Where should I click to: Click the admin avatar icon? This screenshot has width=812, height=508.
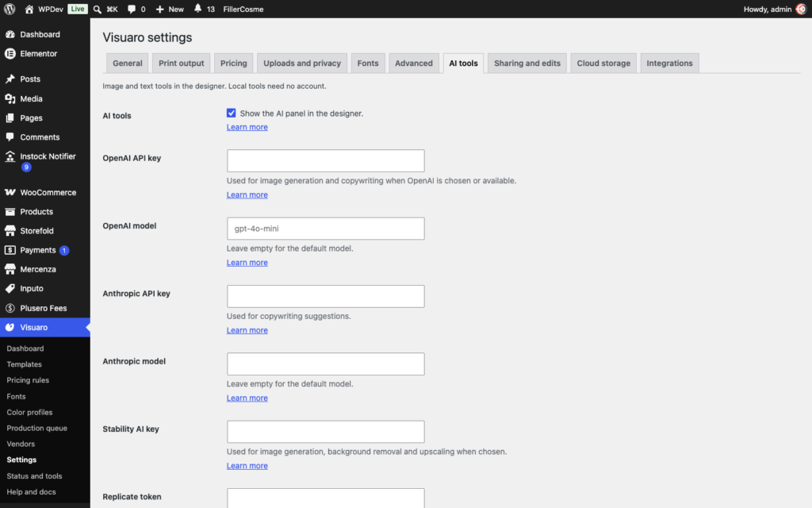tap(801, 9)
